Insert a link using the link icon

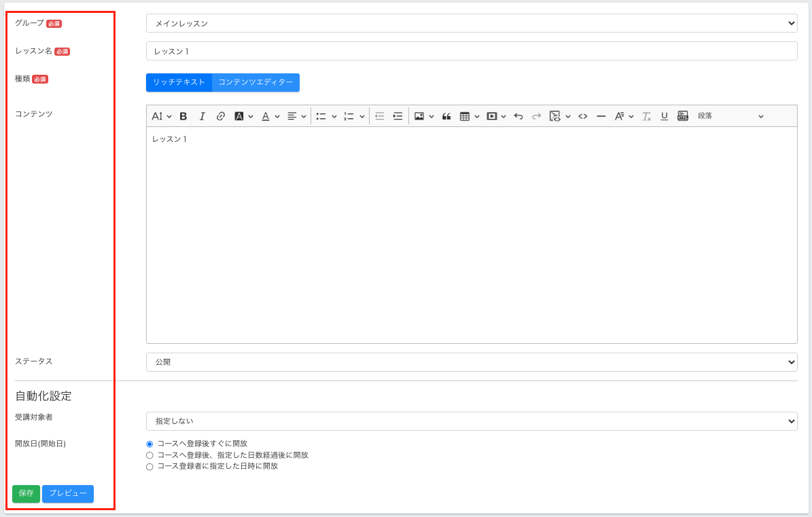pyautogui.click(x=220, y=116)
